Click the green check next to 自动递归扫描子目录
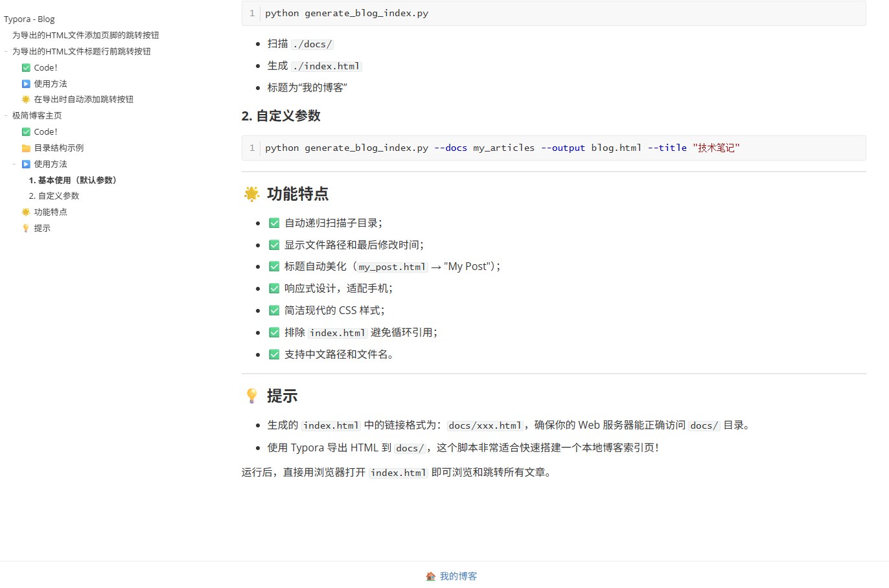 [274, 223]
